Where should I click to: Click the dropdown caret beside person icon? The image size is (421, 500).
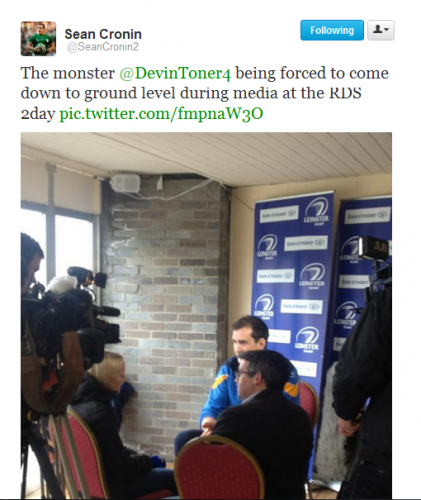point(387,30)
